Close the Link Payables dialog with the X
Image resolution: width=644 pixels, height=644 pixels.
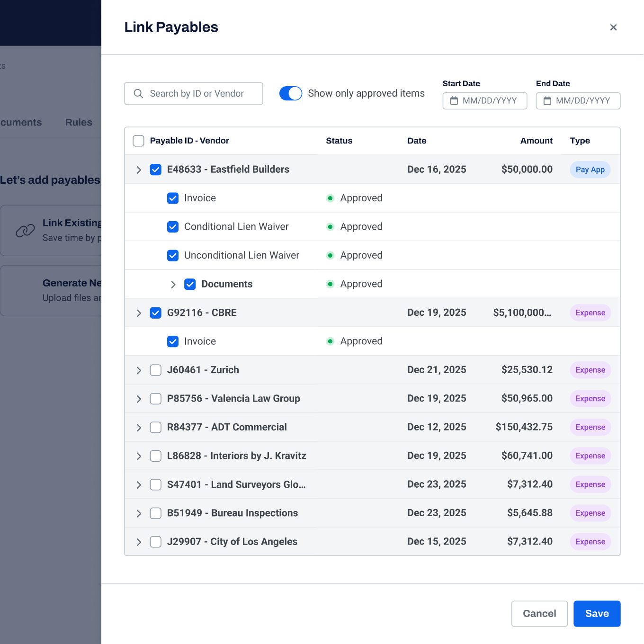click(x=613, y=27)
